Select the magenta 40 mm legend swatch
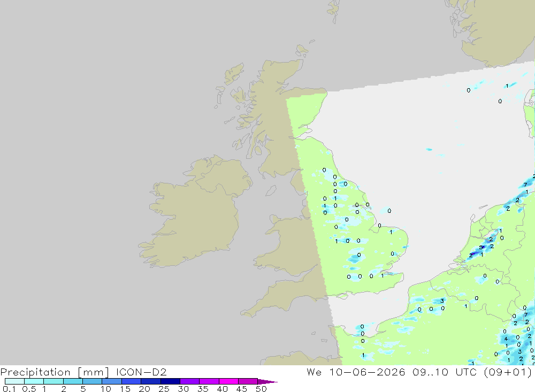This screenshot has width=535, height=392. [228, 381]
